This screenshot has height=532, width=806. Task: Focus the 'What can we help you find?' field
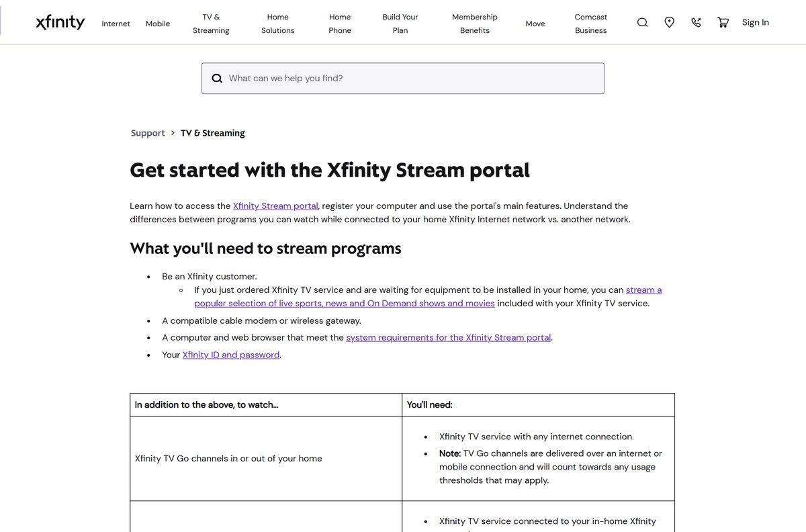pos(403,78)
